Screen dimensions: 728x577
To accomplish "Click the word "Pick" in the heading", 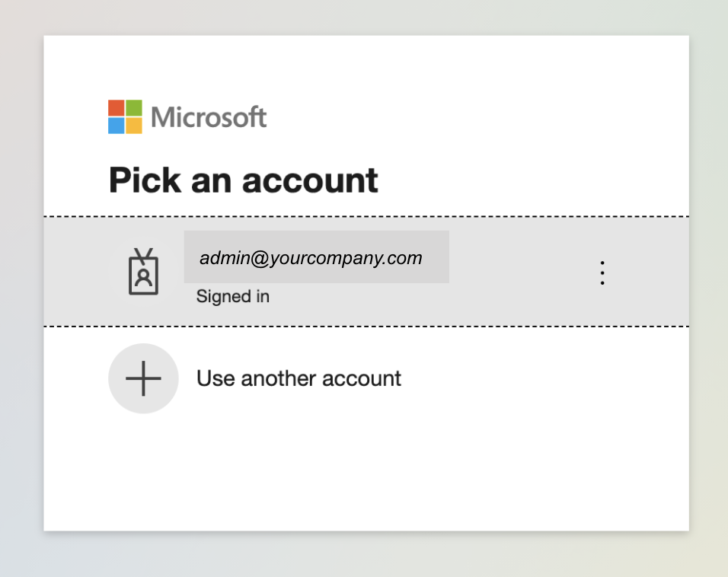I will point(145,180).
